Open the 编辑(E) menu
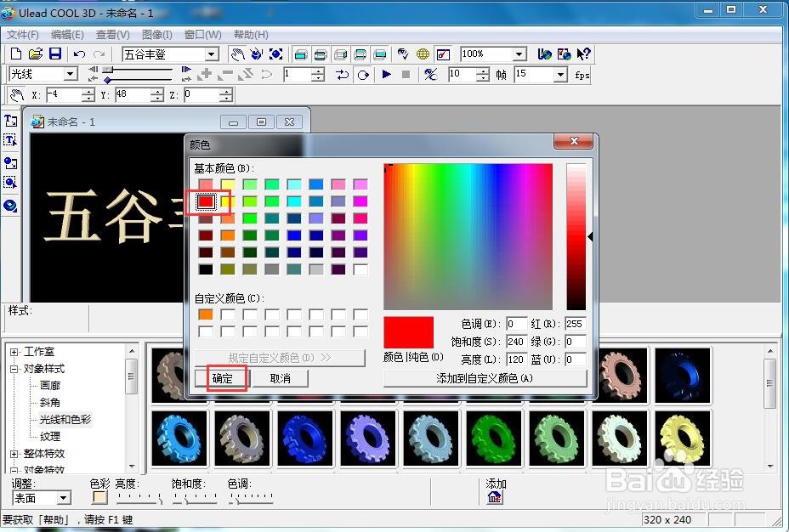Image resolution: width=789 pixels, height=532 pixels. click(x=67, y=34)
